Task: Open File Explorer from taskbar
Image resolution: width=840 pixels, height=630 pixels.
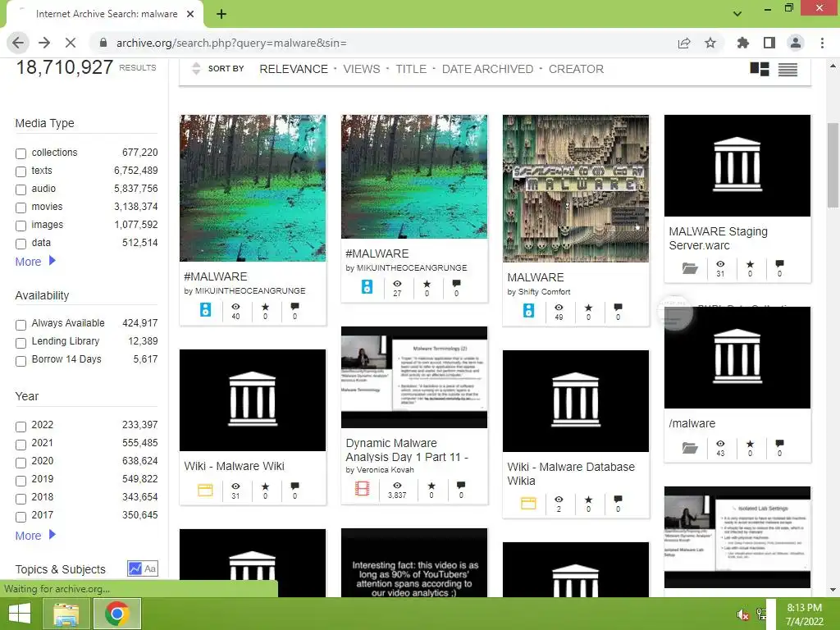Action: (x=66, y=614)
